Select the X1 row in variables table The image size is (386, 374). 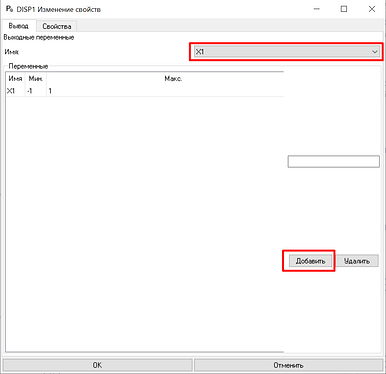click(x=145, y=91)
